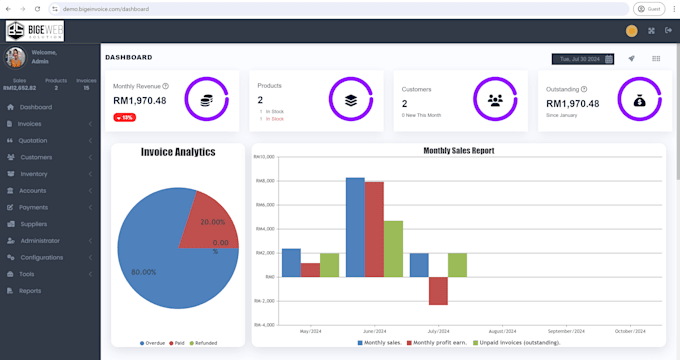Click the red negative July/2024 profit bar
Screen dimensions: 680x360
438,291
